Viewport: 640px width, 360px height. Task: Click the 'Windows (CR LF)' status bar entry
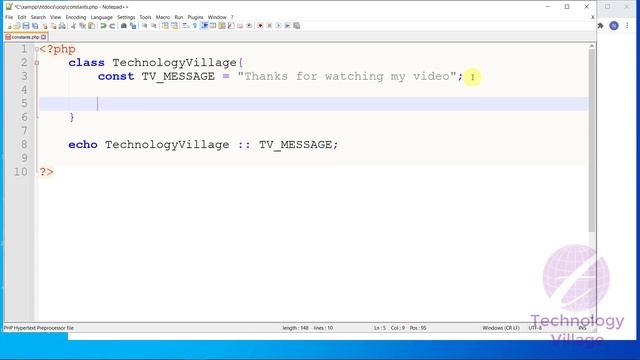pyautogui.click(x=501, y=328)
